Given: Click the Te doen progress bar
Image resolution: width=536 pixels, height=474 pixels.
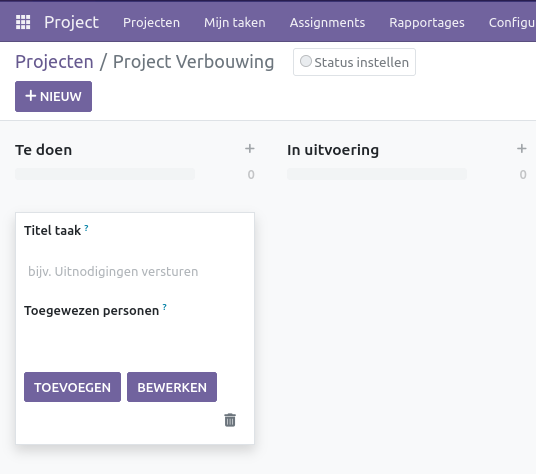Looking at the screenshot, I should [x=105, y=174].
